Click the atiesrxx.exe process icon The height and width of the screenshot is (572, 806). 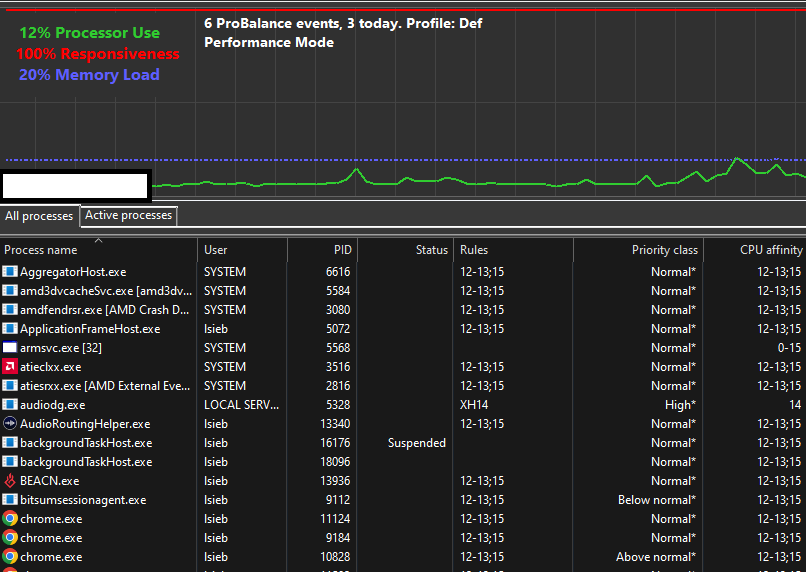tap(10, 385)
